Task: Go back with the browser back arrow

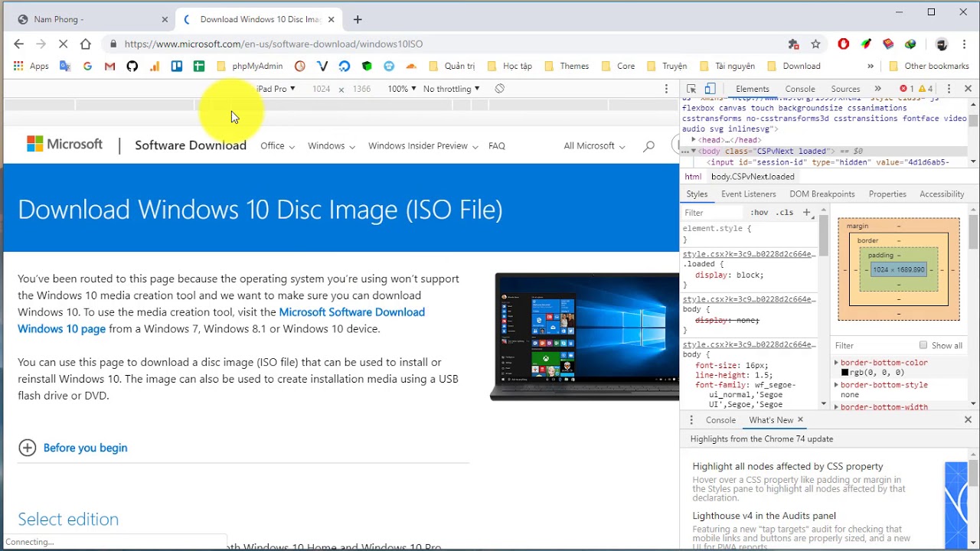Action: coord(18,44)
